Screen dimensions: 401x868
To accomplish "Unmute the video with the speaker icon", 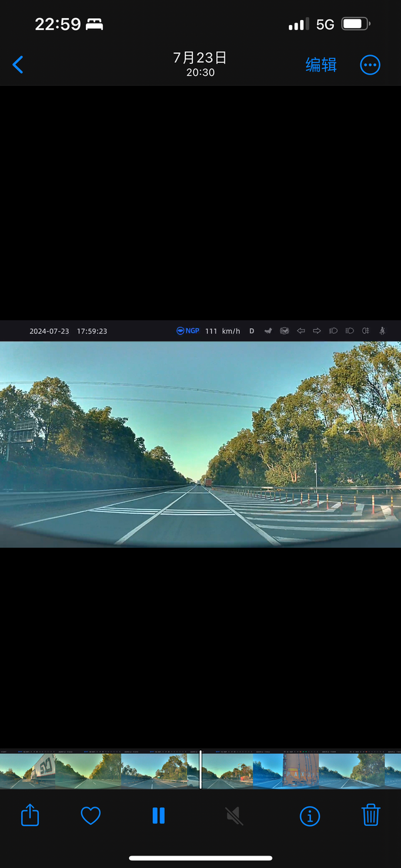I will click(234, 815).
